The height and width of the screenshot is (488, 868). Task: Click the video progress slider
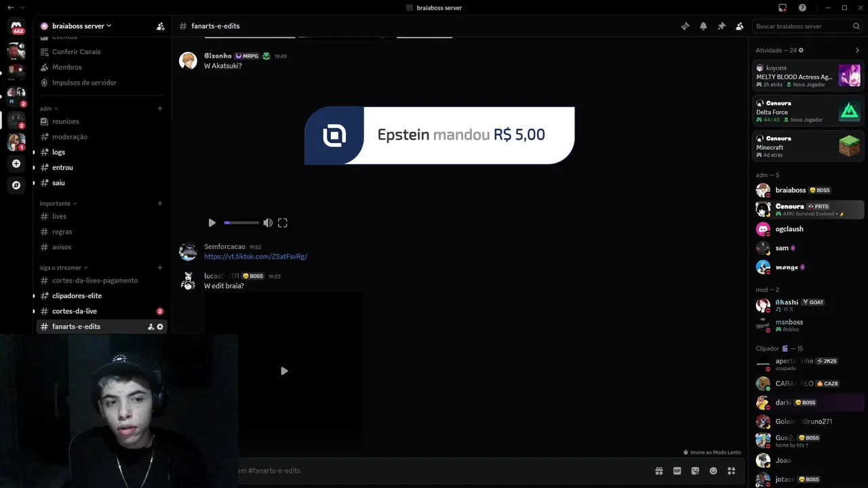(x=241, y=222)
